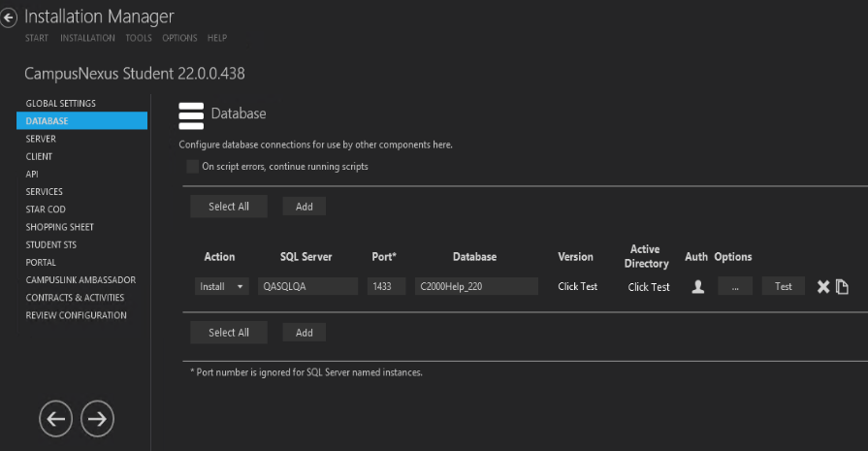Click the port number footnote text
This screenshot has width=868, height=451.
[x=306, y=372]
